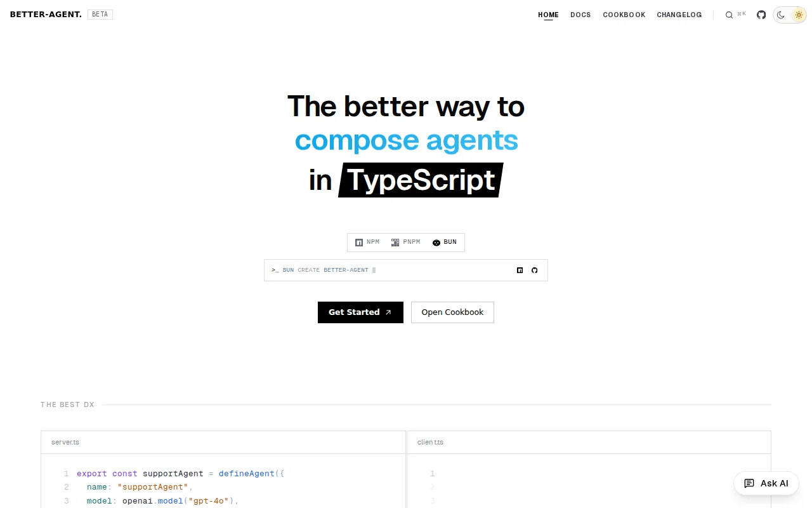Screen dimensions: 812x508
Task: Open the search magnifier in header
Action: pos(729,15)
